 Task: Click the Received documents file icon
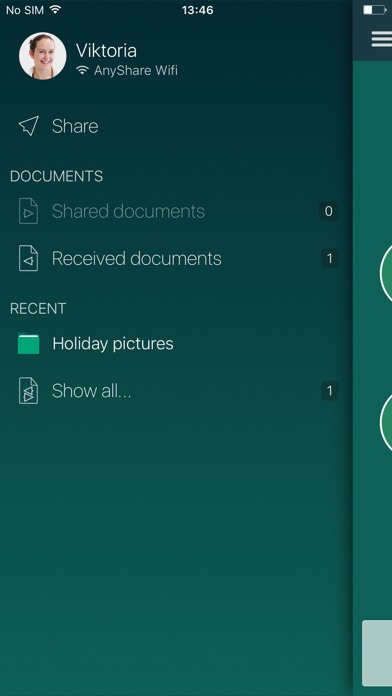point(28,258)
